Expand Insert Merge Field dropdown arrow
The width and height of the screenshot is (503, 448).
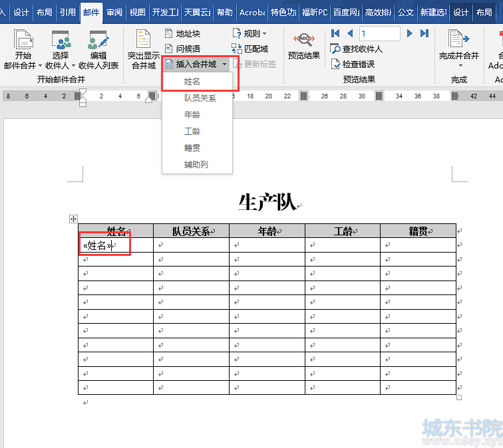[x=225, y=64]
